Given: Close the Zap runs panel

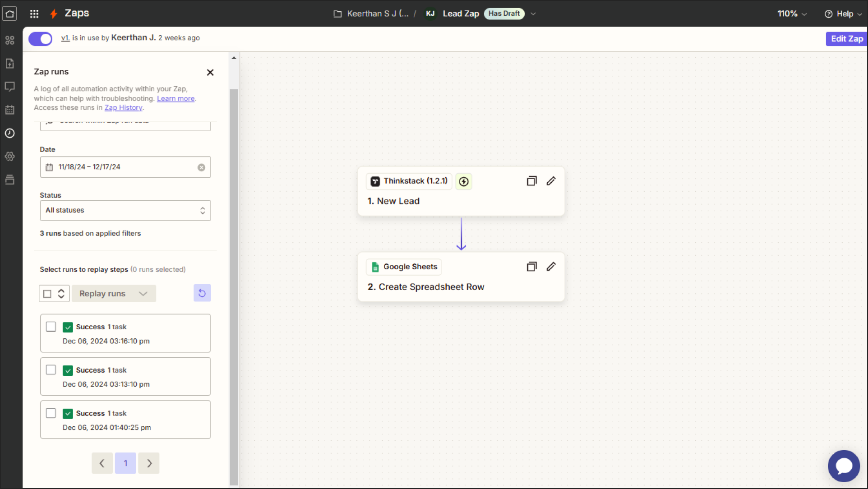Looking at the screenshot, I should (x=210, y=72).
